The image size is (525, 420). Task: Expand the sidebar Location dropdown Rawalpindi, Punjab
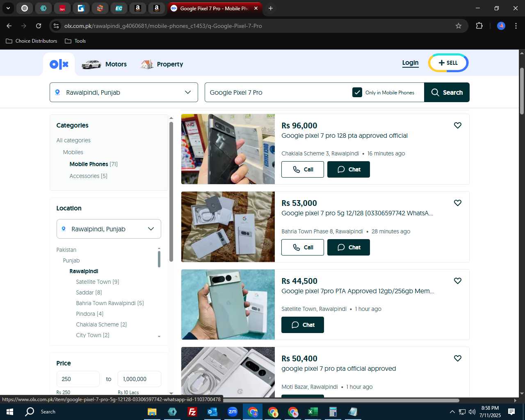click(109, 229)
